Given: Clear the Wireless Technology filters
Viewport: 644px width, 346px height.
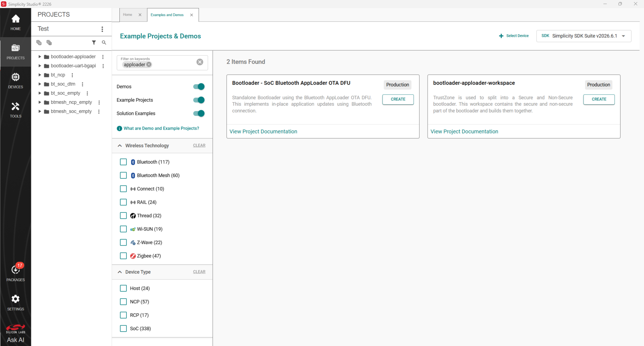Looking at the screenshot, I should point(199,146).
